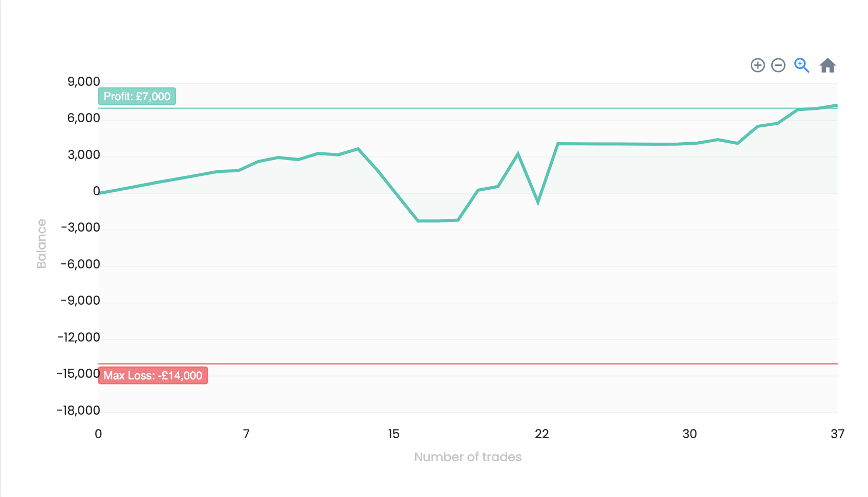Click the Profit: £7,000 annotation label
Screen dimensions: 868x497
[137, 96]
